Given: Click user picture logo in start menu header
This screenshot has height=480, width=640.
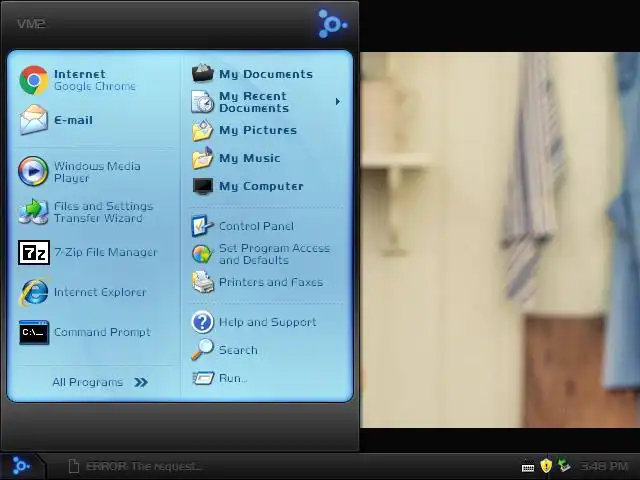Looking at the screenshot, I should point(332,24).
